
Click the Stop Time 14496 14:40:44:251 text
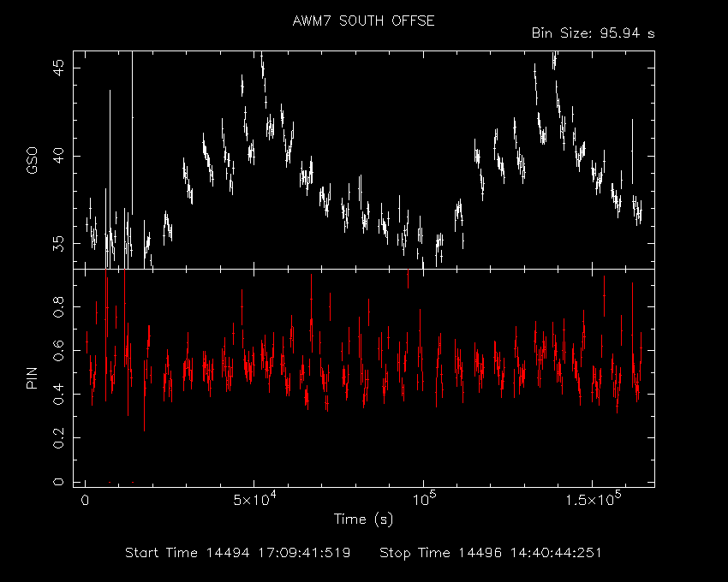click(490, 553)
